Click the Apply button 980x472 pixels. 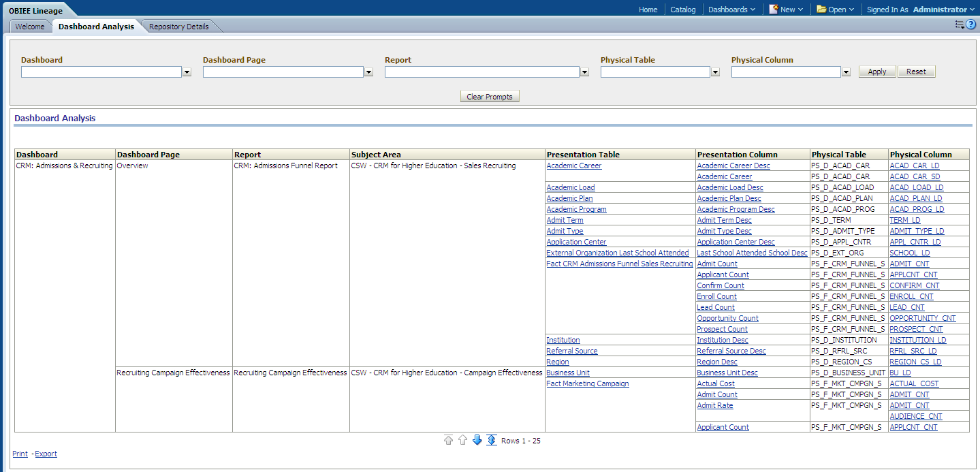click(877, 71)
